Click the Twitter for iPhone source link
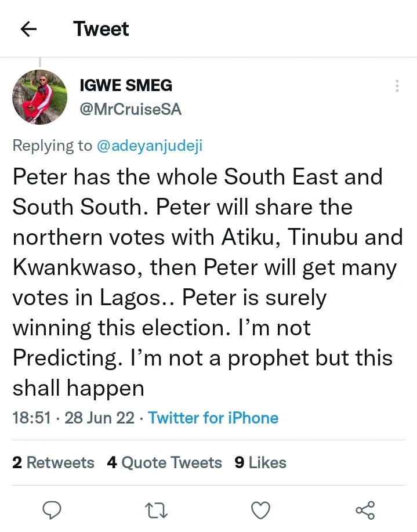The image size is (417, 532). click(x=213, y=418)
